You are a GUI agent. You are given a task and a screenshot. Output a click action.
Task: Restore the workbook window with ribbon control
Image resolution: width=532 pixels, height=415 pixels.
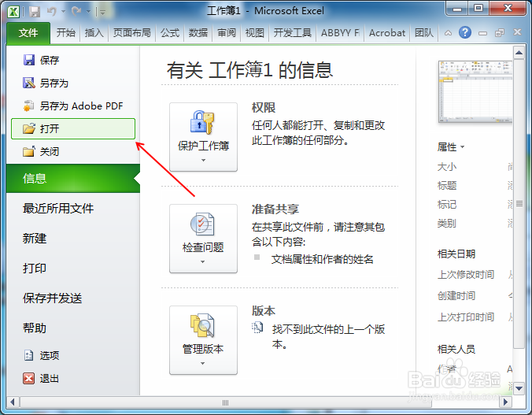[x=500, y=33]
